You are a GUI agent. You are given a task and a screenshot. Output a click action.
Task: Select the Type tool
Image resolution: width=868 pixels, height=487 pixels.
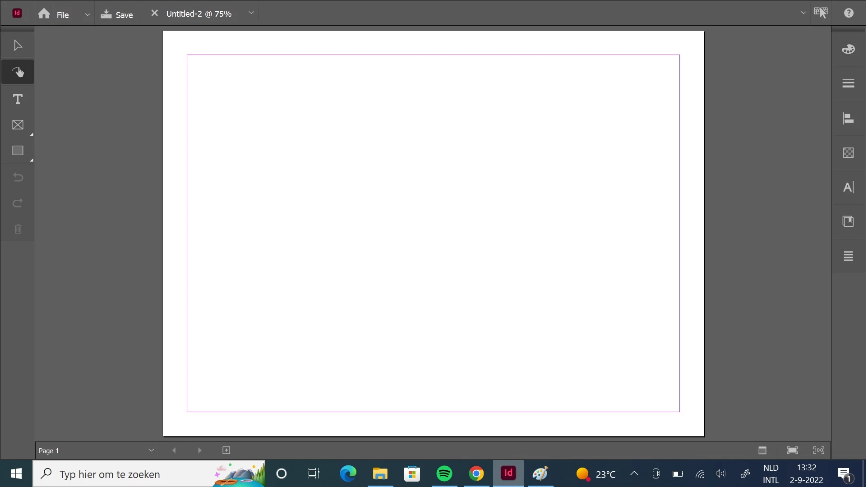18,99
